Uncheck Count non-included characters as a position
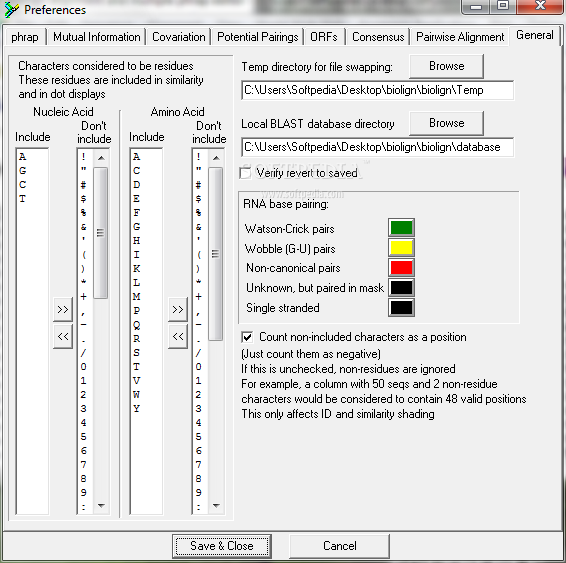The height and width of the screenshot is (563, 566). coord(247,337)
